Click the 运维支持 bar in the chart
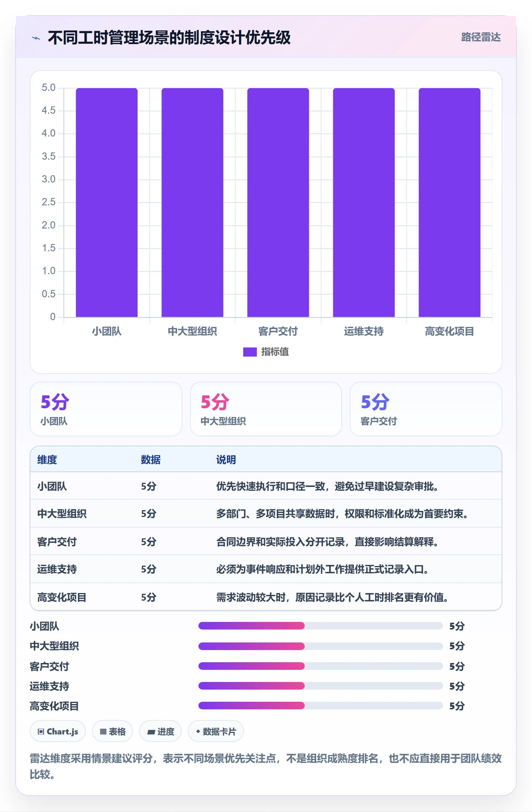This screenshot has width=532, height=812. pyautogui.click(x=364, y=202)
